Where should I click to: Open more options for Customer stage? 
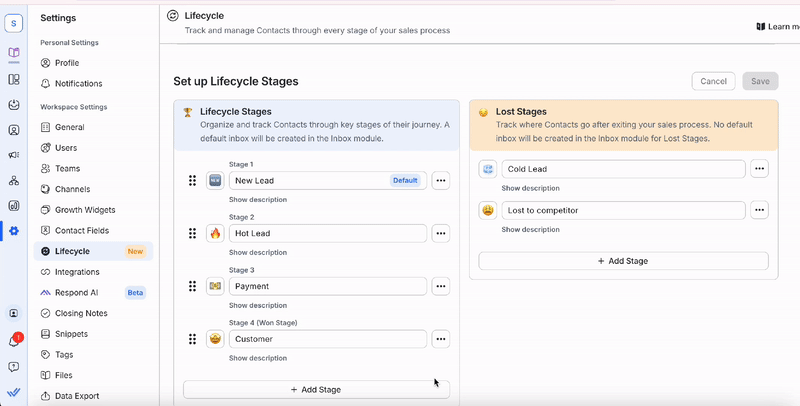(x=440, y=339)
